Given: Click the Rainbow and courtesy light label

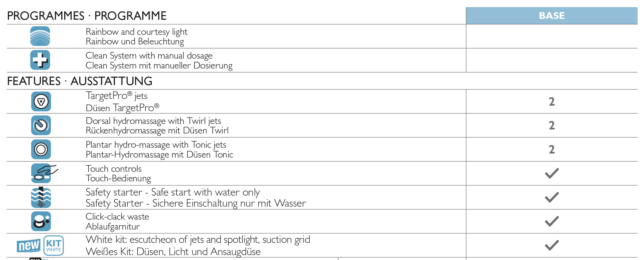Looking at the screenshot, I should click(136, 32).
